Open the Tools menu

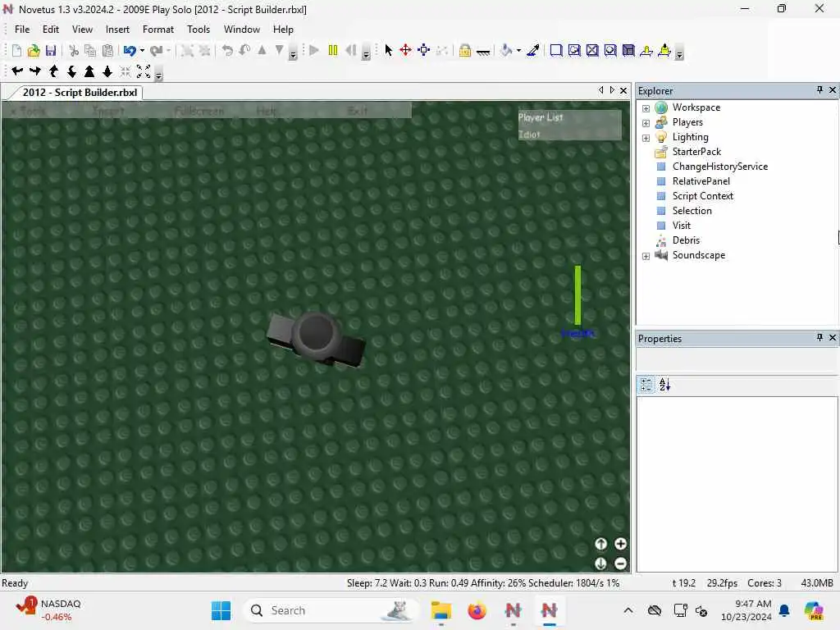[x=199, y=30]
